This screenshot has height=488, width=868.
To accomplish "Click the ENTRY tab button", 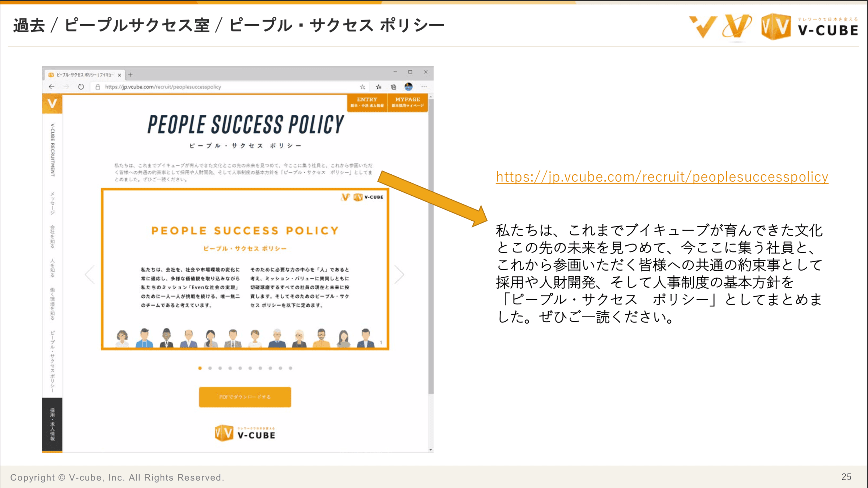I will tap(367, 102).
